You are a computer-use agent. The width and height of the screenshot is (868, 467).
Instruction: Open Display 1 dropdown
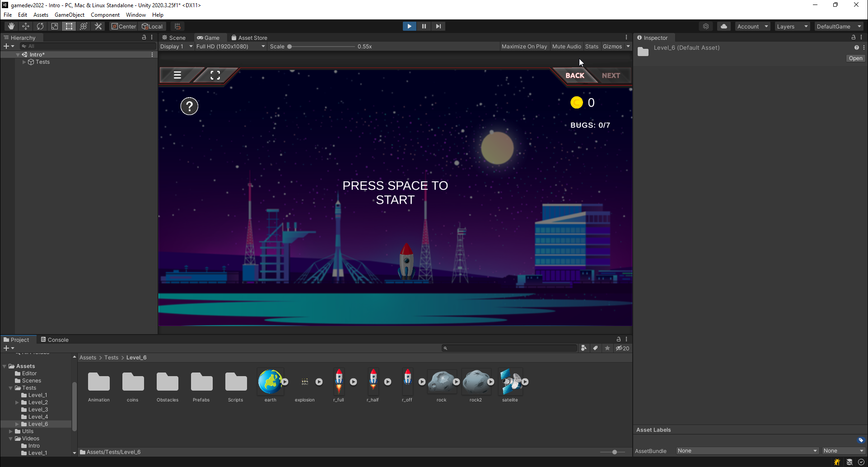click(x=176, y=46)
